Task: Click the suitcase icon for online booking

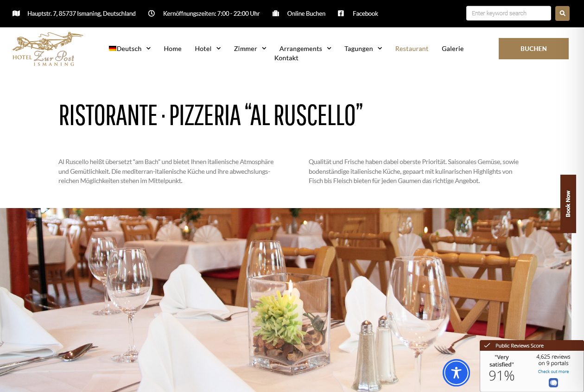Action: click(276, 13)
